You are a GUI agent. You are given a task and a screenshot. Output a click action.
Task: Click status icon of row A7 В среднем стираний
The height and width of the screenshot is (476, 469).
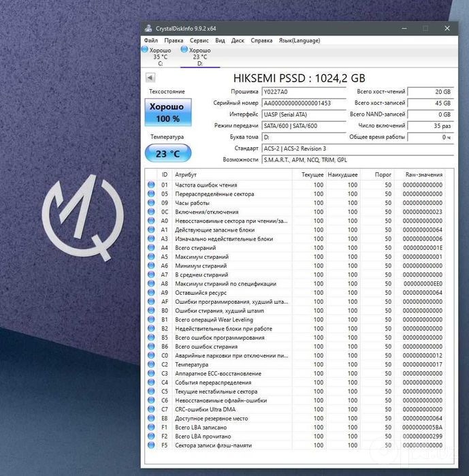[x=151, y=274]
